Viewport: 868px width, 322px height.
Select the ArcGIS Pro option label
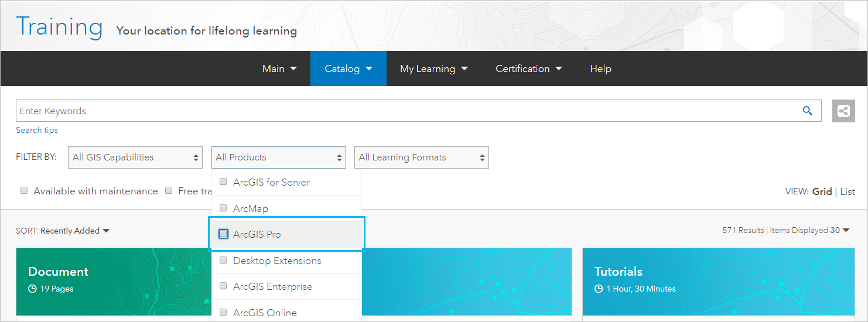[x=257, y=234]
